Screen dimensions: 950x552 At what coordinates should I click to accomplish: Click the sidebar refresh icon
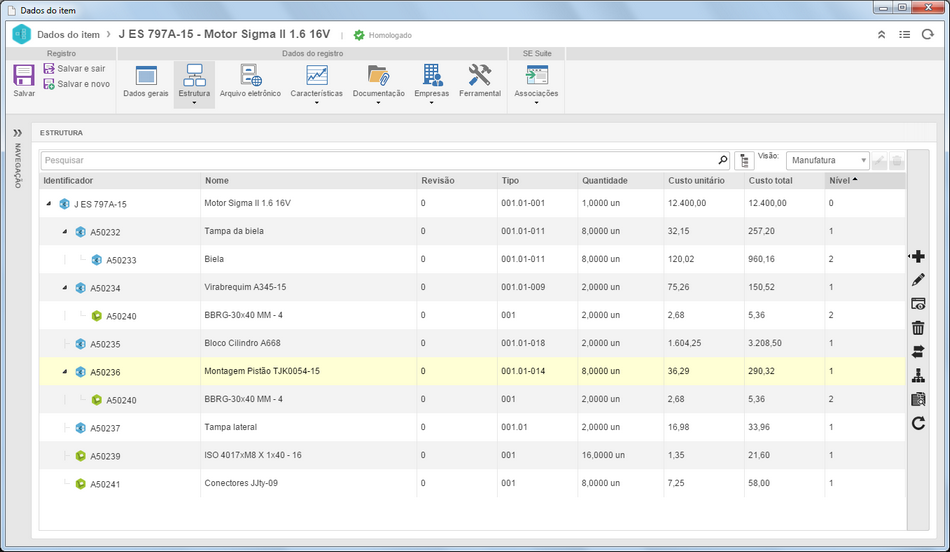click(918, 423)
